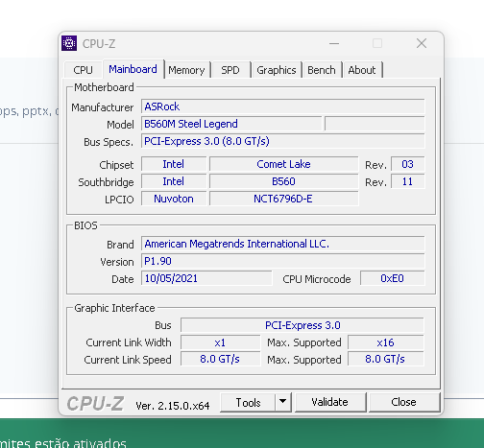Click the Tools button
The height and width of the screenshot is (448, 484).
[x=248, y=402]
